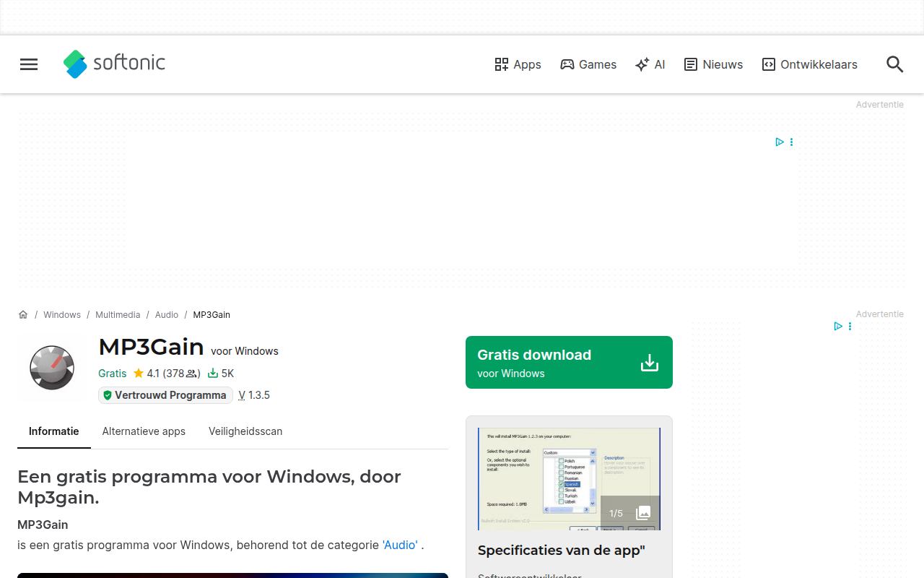Click the MP3Gain app icon

pos(52,368)
